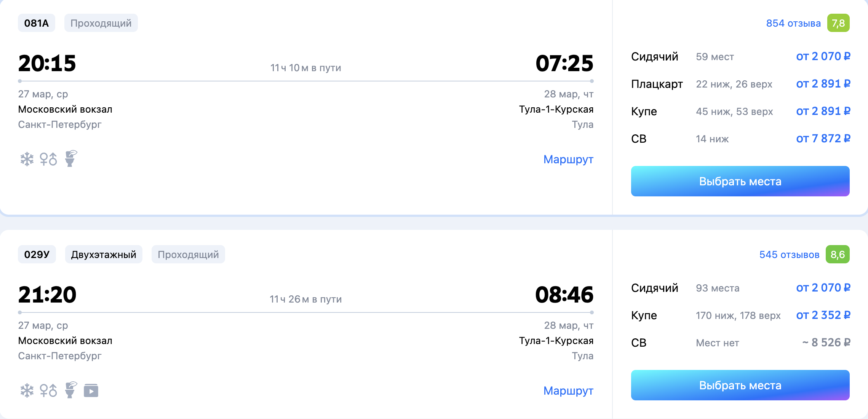Image resolution: width=868 pixels, height=419 pixels.
Task: Click gender compartments icon on train 081А
Action: click(x=48, y=159)
